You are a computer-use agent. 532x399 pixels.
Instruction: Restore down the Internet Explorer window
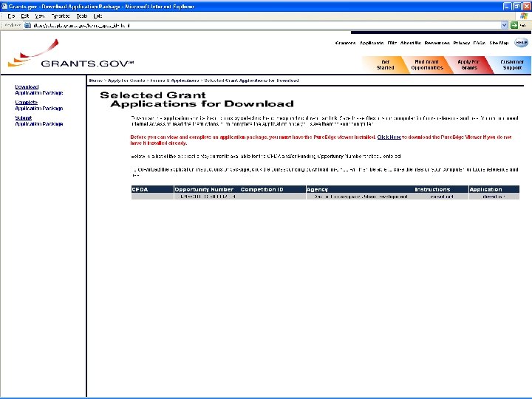point(516,6)
